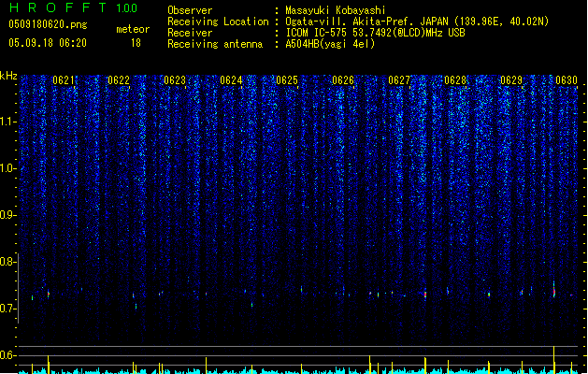
Task: Select the ICOM IC-575 receiver description
Action: 376,33
